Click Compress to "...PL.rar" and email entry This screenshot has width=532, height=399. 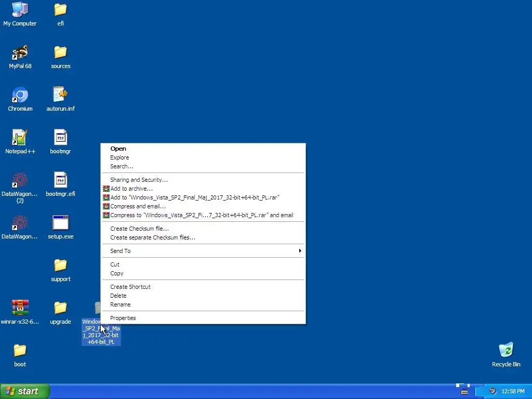tap(203, 215)
